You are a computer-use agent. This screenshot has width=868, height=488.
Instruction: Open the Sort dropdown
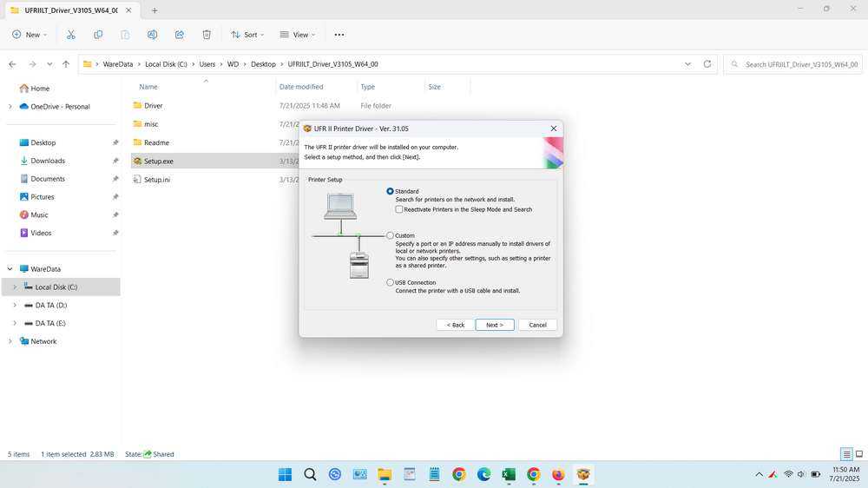click(x=247, y=35)
